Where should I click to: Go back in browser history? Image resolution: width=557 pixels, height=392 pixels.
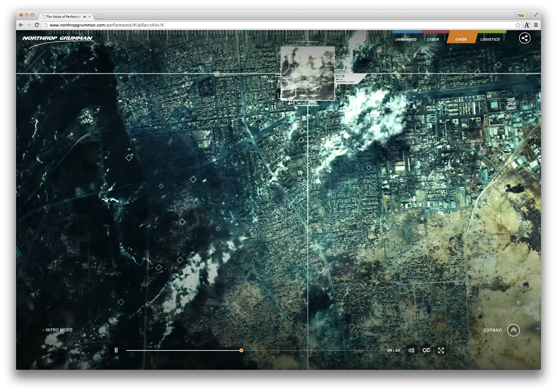click(21, 25)
